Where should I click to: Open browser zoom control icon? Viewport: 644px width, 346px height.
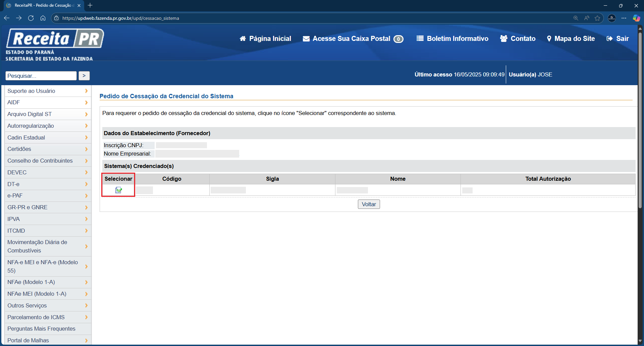click(x=576, y=18)
